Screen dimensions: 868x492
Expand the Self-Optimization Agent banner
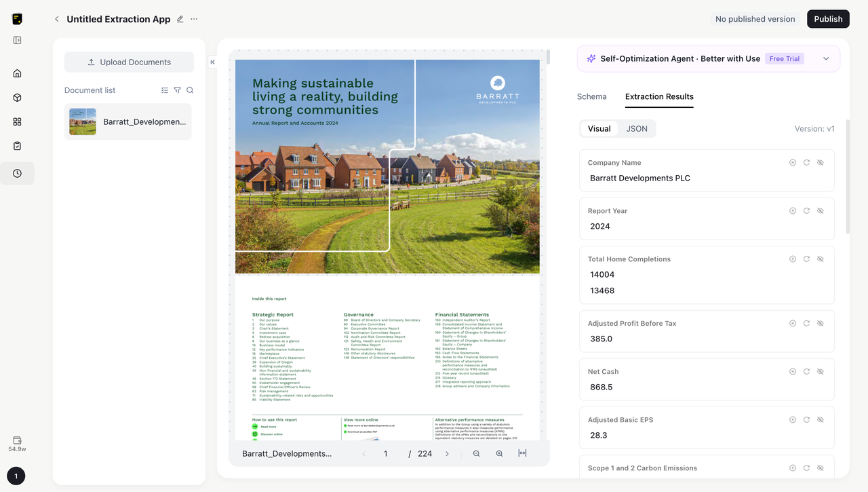(826, 59)
